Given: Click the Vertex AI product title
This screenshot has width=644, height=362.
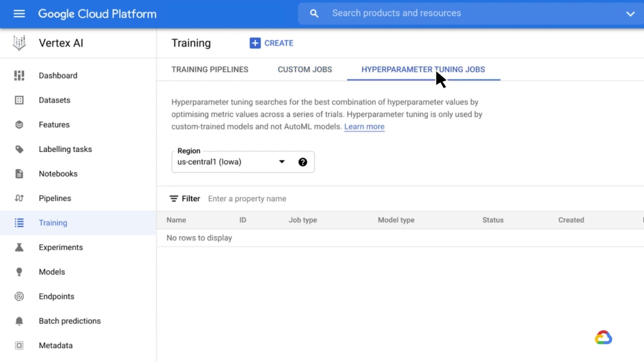Looking at the screenshot, I should [61, 43].
